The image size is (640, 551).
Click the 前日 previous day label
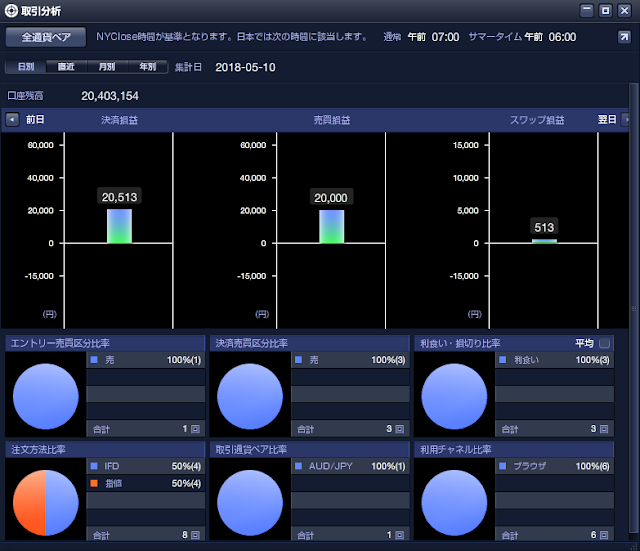click(35, 120)
